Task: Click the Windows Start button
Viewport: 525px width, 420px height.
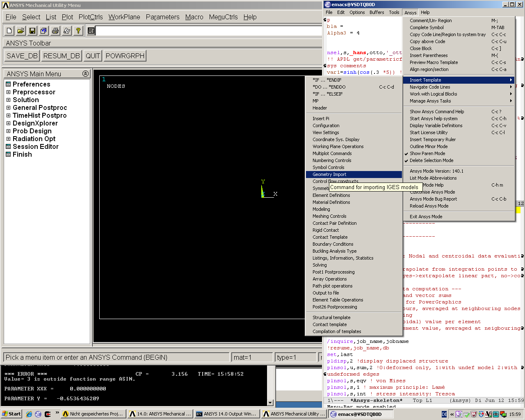Action: tap(11, 414)
